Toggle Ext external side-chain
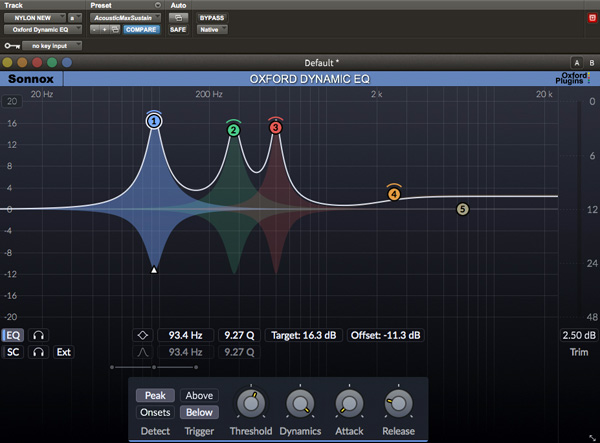The height and width of the screenshot is (443, 600). 64,352
